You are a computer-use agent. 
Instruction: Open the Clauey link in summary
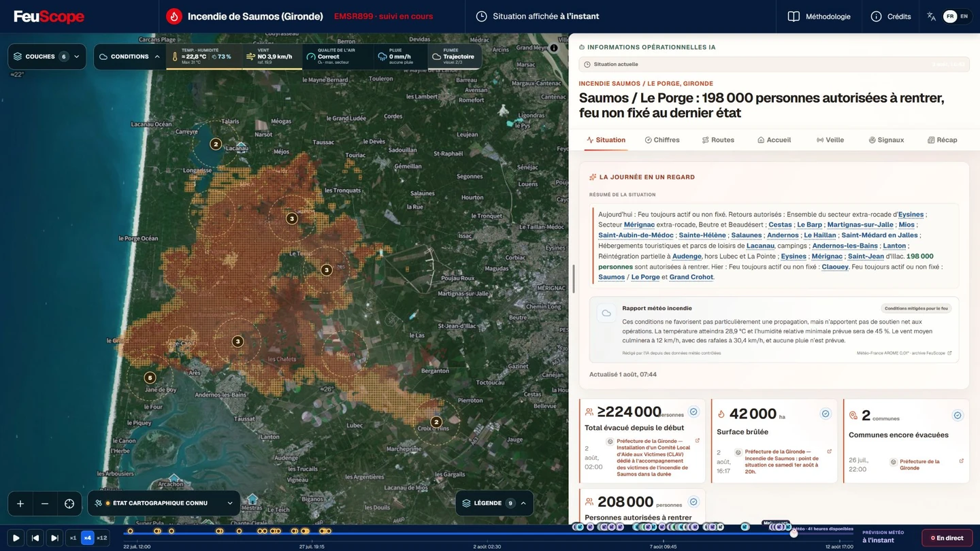(835, 267)
